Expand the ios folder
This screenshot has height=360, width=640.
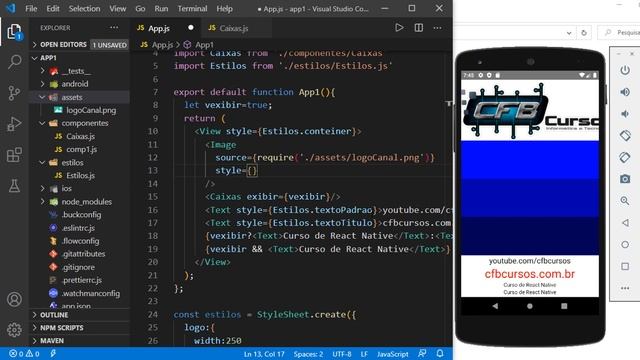pos(42,189)
